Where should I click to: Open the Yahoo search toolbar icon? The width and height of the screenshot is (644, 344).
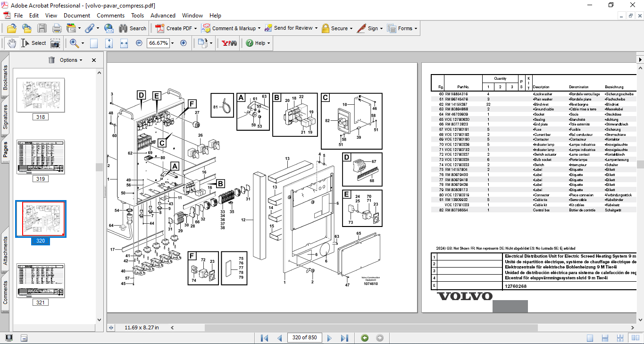pos(229,43)
